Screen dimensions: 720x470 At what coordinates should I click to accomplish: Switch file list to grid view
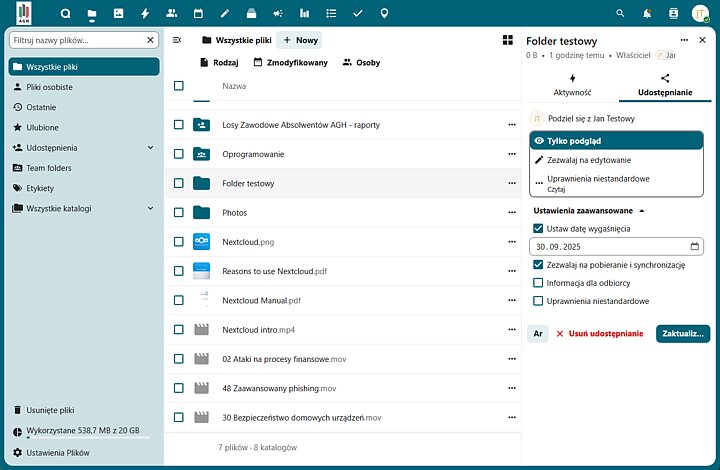pos(507,40)
